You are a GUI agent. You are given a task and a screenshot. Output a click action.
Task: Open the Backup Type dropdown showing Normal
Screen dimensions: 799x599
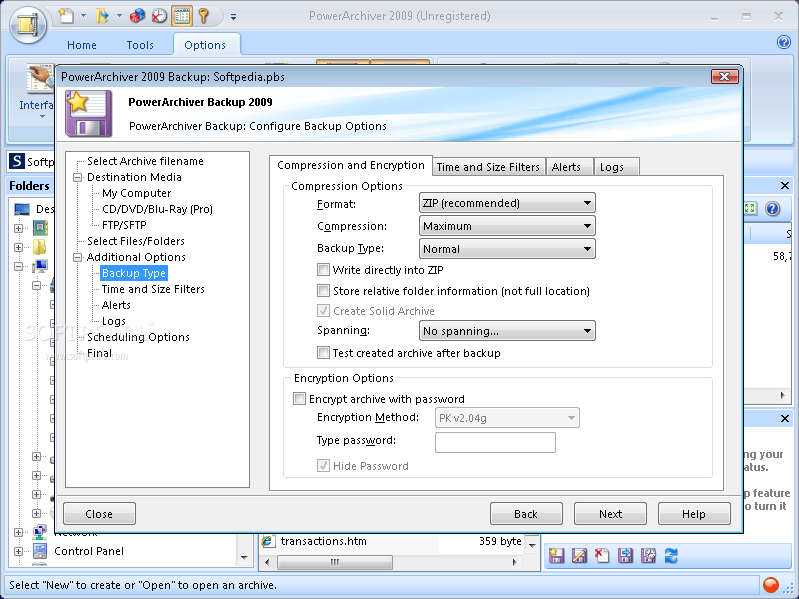pos(507,249)
